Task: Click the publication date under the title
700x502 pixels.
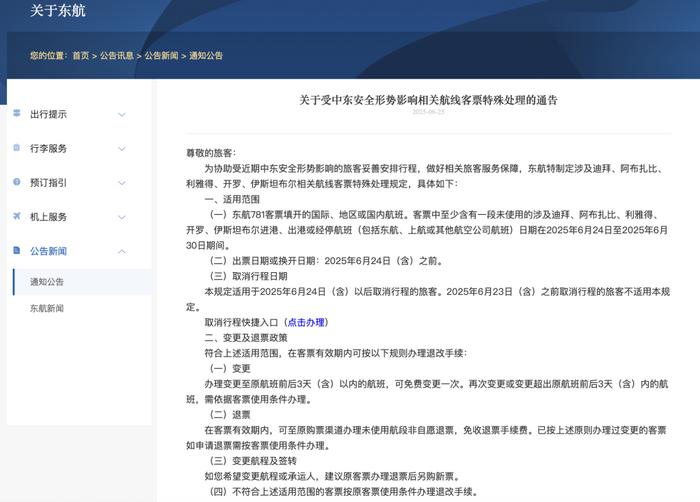Action: click(428, 112)
